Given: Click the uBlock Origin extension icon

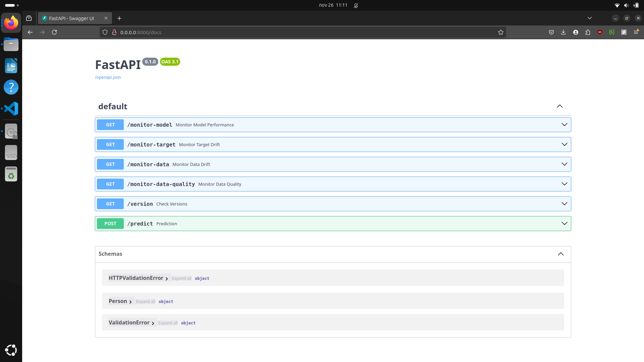Looking at the screenshot, I should [x=600, y=32].
